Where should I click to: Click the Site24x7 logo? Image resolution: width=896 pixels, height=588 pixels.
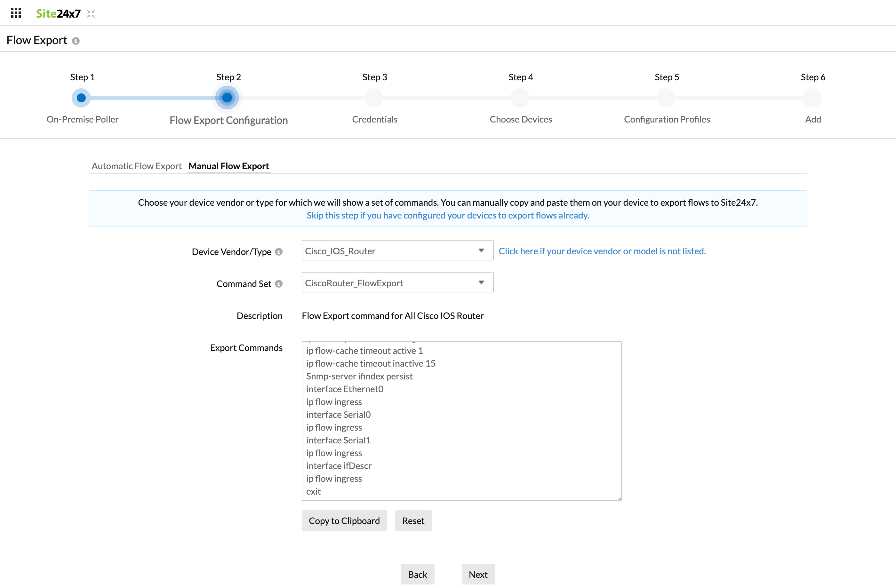point(58,13)
